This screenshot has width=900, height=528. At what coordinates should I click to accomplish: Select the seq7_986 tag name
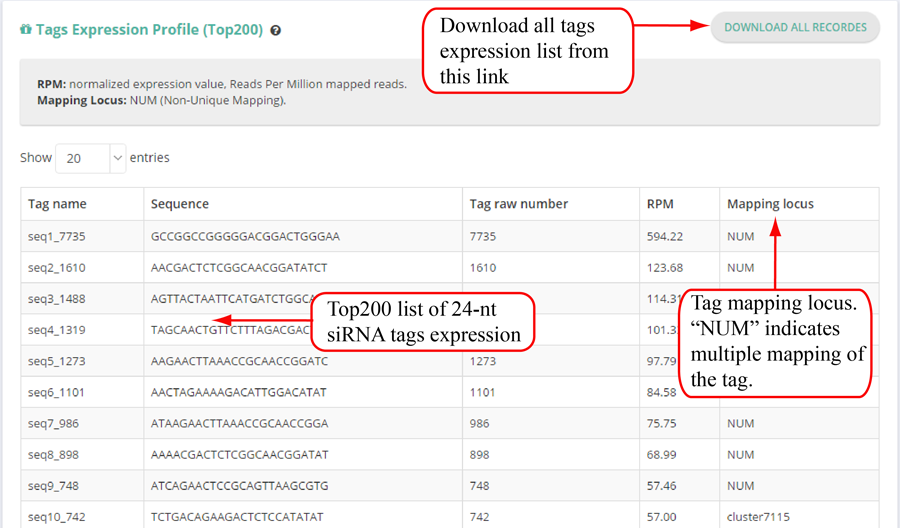point(53,423)
